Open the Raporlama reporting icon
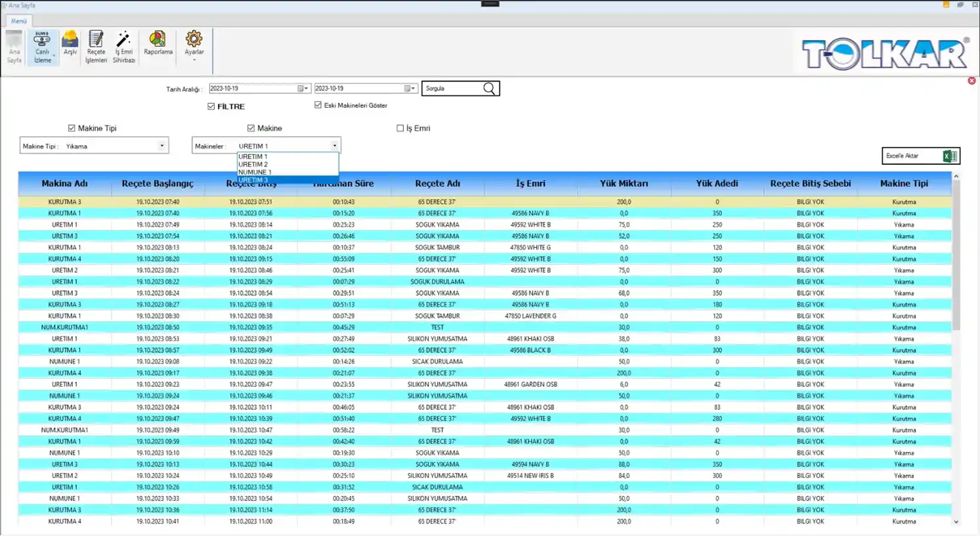The width and height of the screenshot is (980, 536). pos(158,43)
